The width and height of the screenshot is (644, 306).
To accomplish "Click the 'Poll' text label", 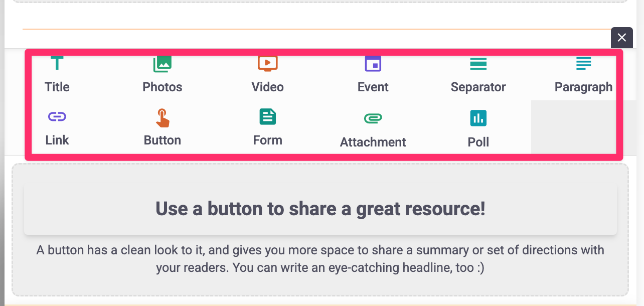I will (x=478, y=142).
